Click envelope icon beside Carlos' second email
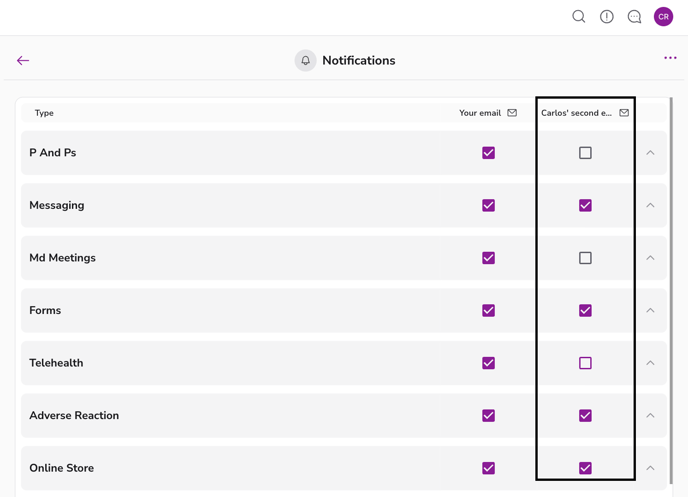 pos(624,113)
